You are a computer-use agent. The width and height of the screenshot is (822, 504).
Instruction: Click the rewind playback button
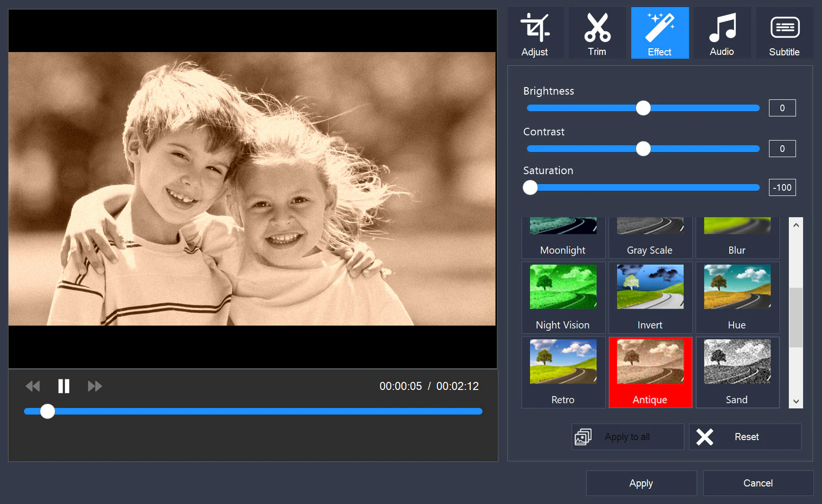pyautogui.click(x=33, y=386)
